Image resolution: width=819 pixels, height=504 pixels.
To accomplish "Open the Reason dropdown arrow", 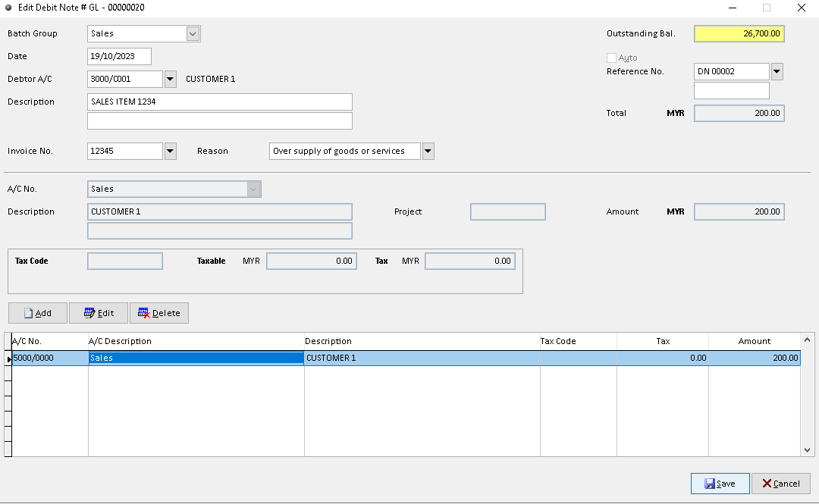I will tap(428, 151).
